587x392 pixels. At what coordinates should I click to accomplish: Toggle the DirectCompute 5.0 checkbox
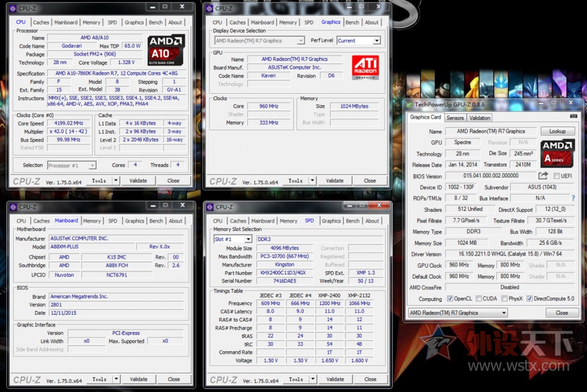point(529,299)
